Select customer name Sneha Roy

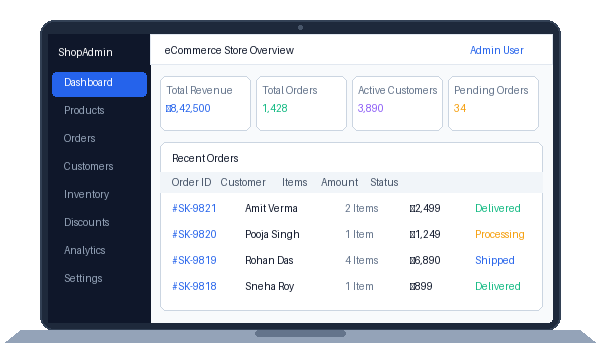[x=269, y=286]
